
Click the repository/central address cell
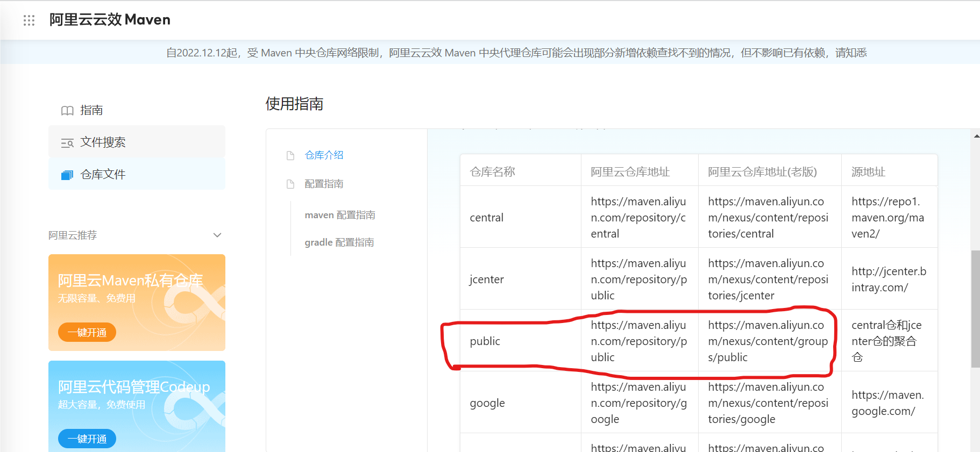[x=638, y=218]
